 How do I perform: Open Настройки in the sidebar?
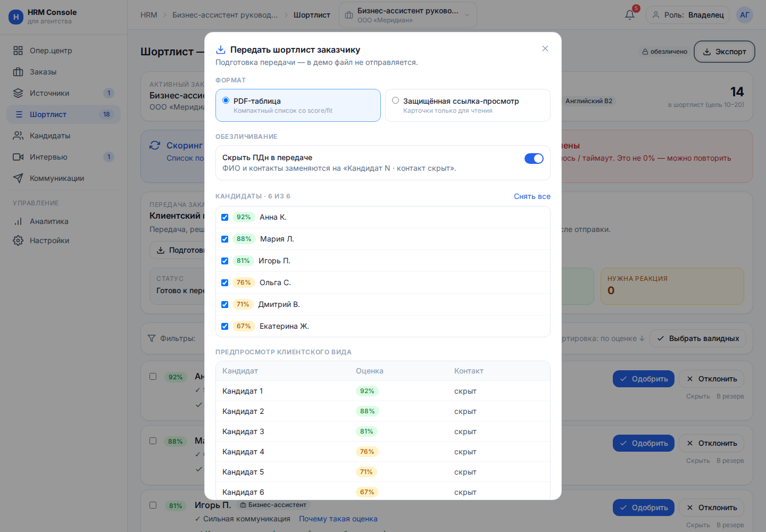pyautogui.click(x=64, y=240)
